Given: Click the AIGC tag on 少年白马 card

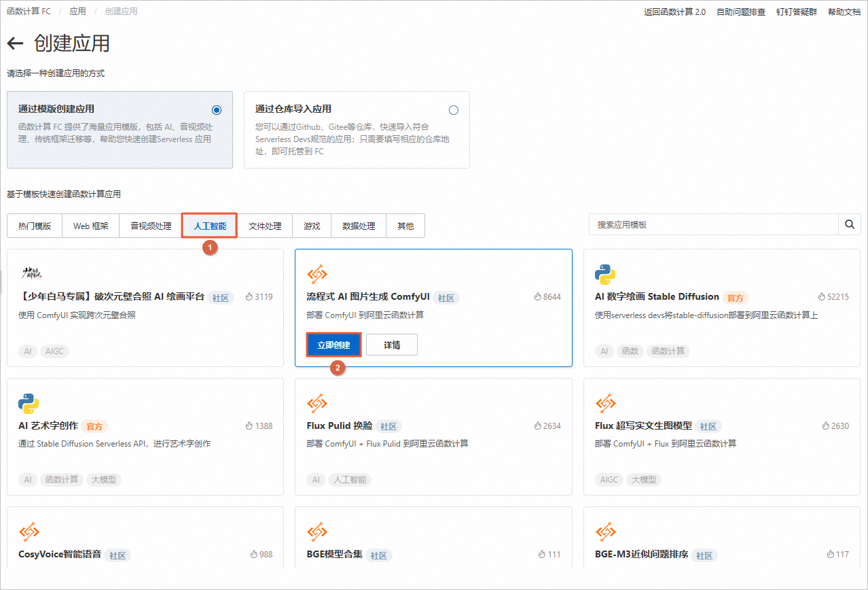Looking at the screenshot, I should [x=54, y=351].
